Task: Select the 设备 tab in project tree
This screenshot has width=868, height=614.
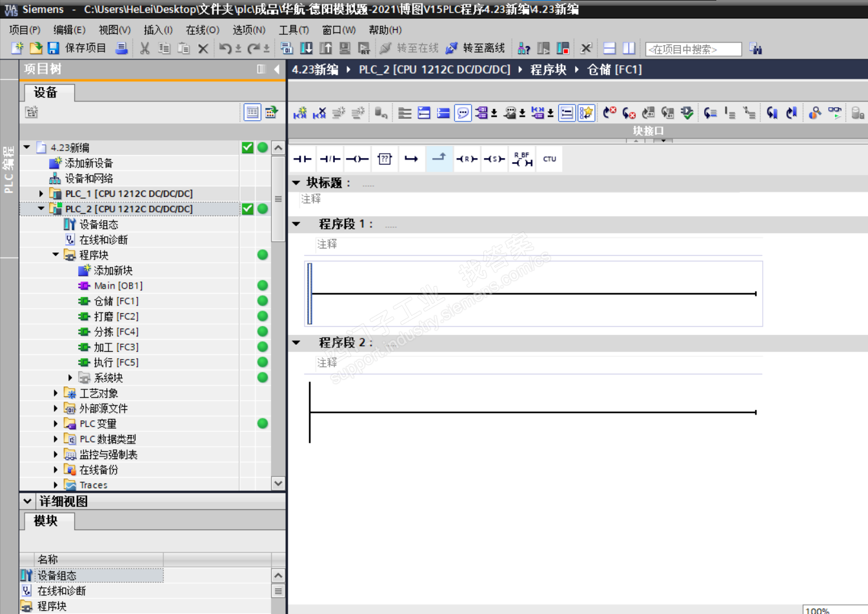Action: coord(50,93)
